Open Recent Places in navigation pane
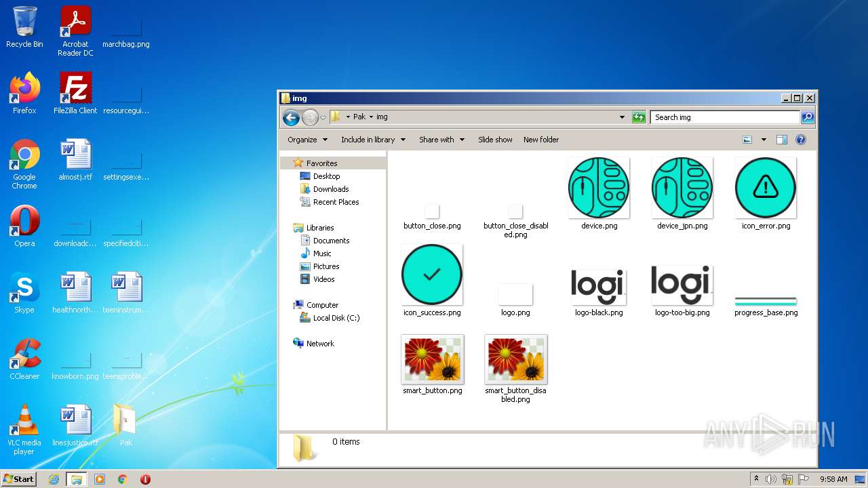Image resolution: width=868 pixels, height=488 pixels. (336, 202)
